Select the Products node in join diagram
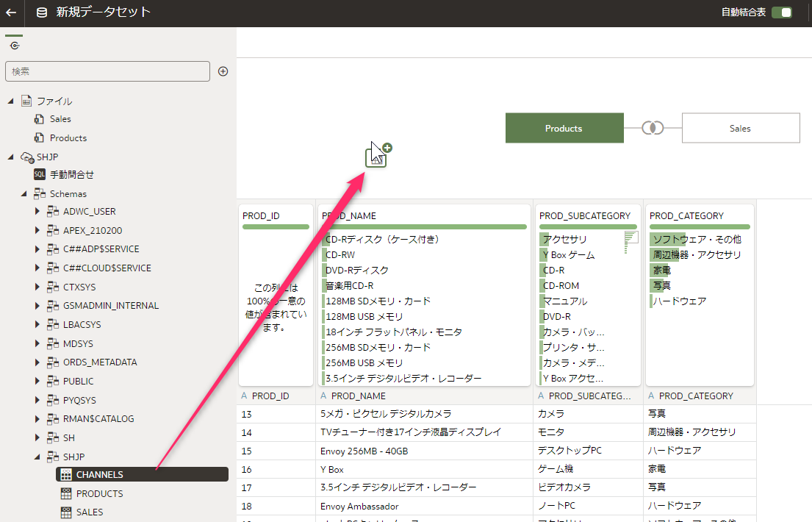 coord(564,128)
